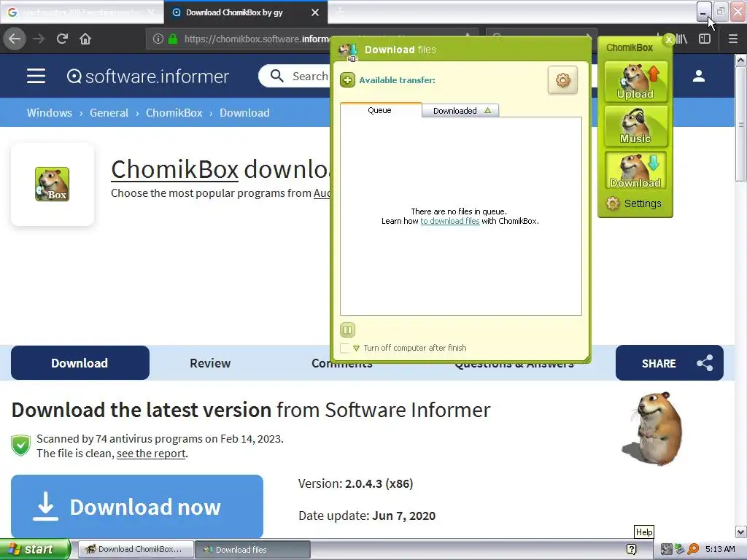Click the Download breadcrumb
The height and width of the screenshot is (560, 747).
click(x=244, y=113)
